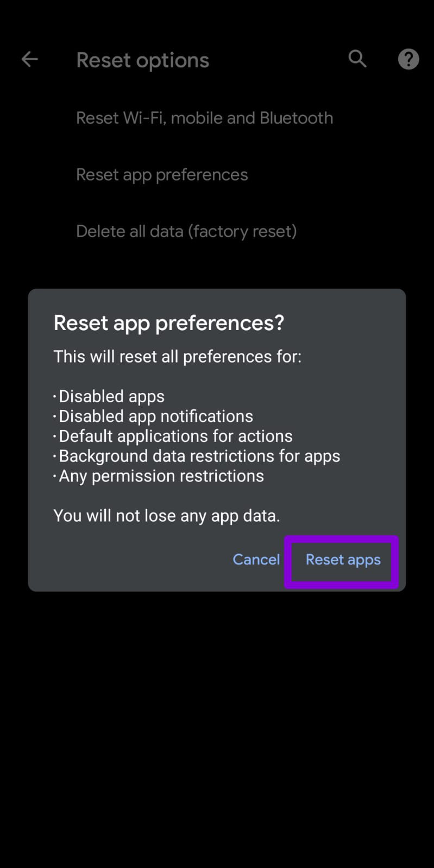Open help via the question mark icon
The height and width of the screenshot is (868, 434).
(x=408, y=59)
